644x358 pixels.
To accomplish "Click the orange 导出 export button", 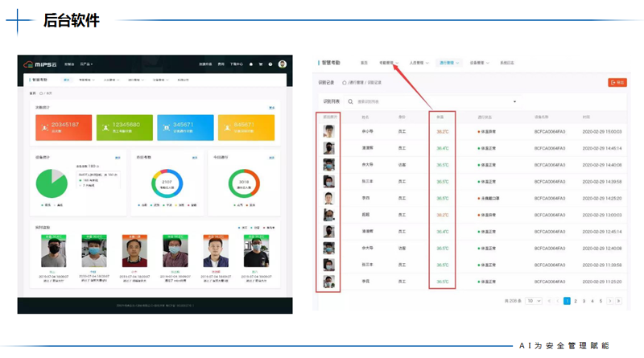I will coord(617,82).
